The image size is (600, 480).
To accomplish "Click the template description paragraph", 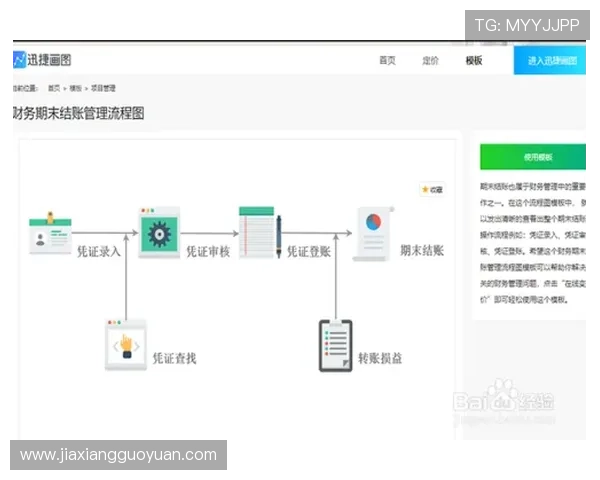I will point(533,243).
